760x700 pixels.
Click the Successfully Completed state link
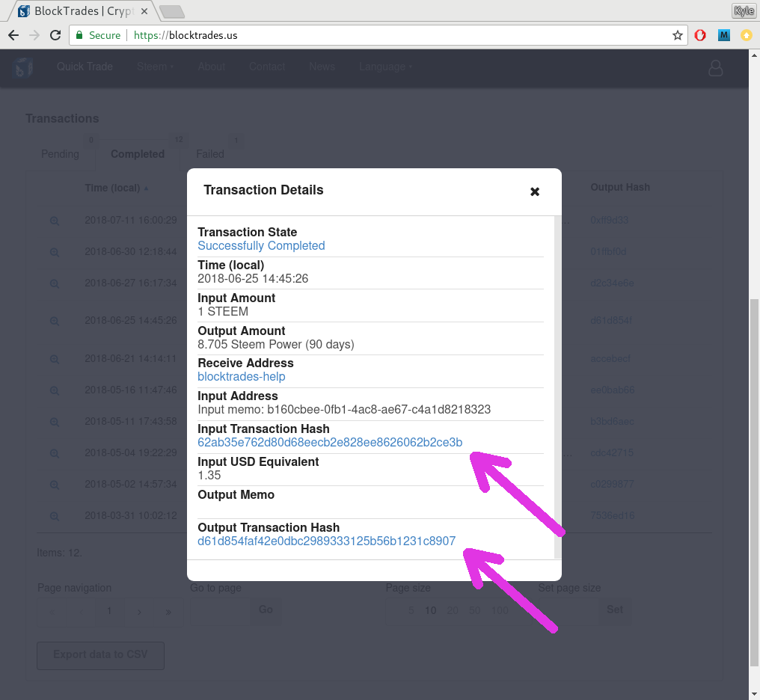261,245
